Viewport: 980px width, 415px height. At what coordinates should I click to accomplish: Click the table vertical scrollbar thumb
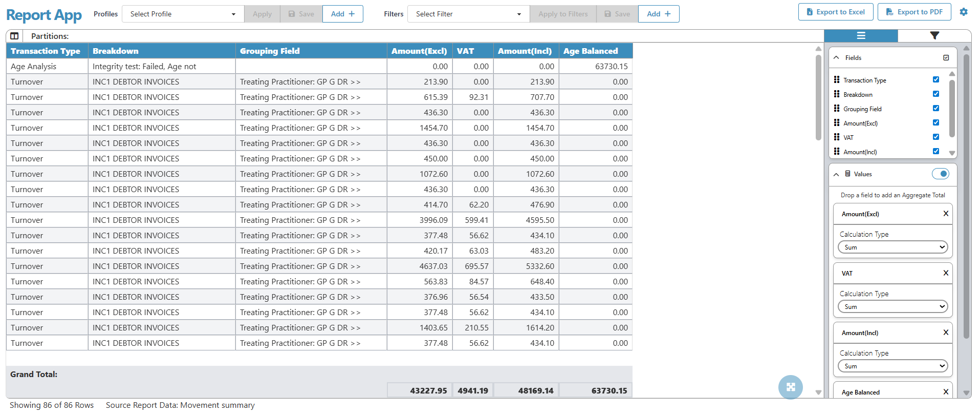[818, 96]
